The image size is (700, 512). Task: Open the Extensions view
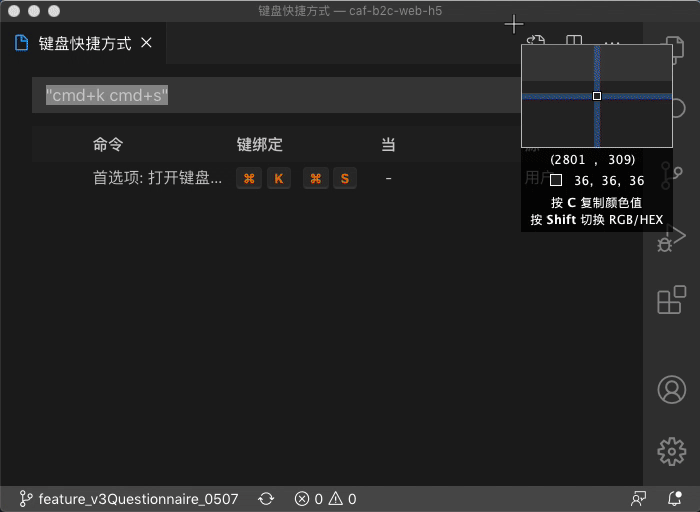[671, 300]
